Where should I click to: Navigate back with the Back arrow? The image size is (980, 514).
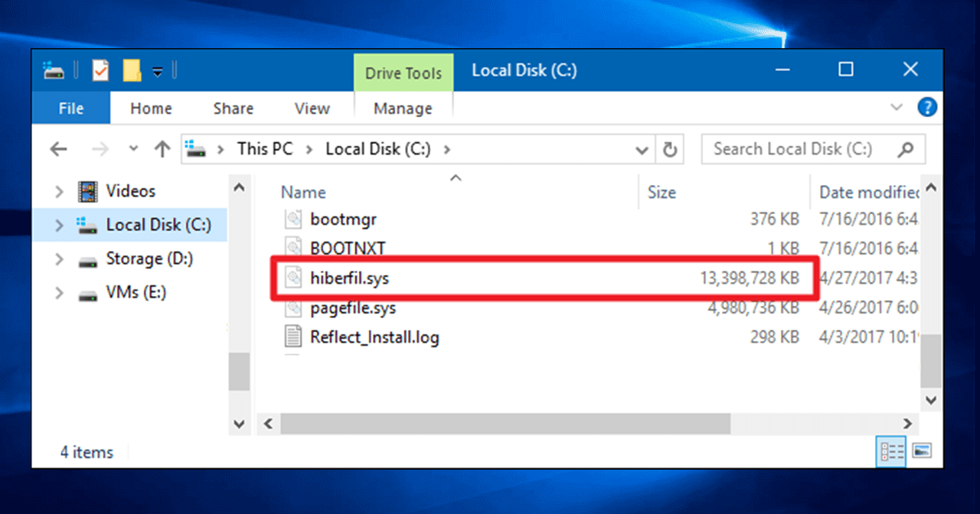coord(59,149)
